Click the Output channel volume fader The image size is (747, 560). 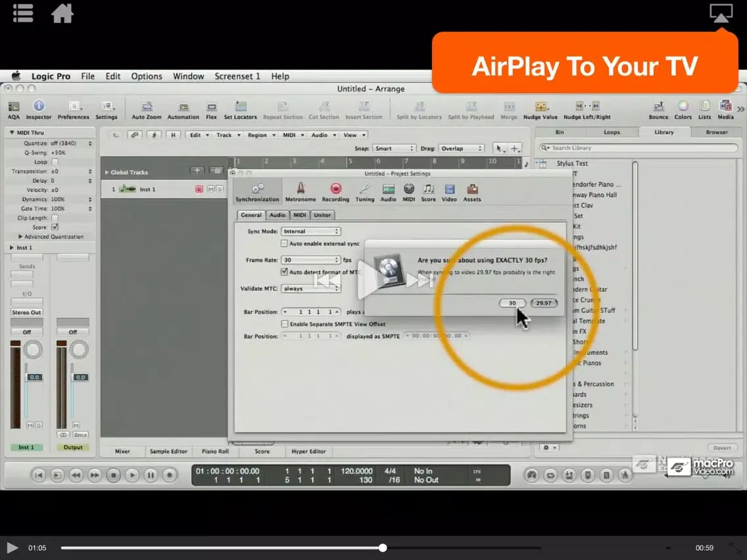tap(80, 377)
